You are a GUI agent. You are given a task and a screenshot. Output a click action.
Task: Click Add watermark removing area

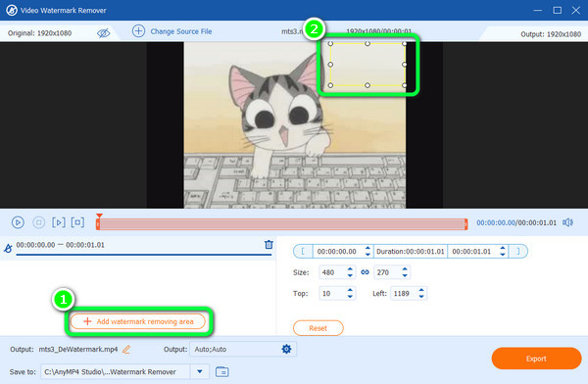click(138, 321)
